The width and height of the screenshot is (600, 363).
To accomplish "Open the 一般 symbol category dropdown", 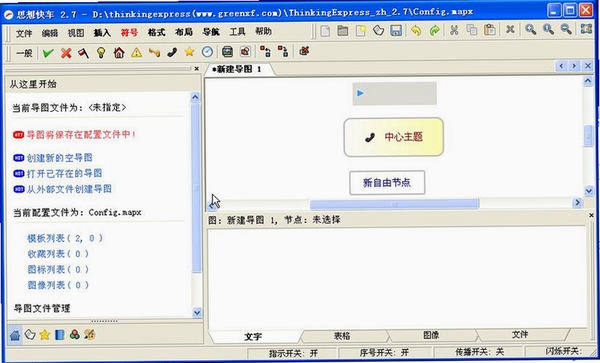I will (x=24, y=53).
